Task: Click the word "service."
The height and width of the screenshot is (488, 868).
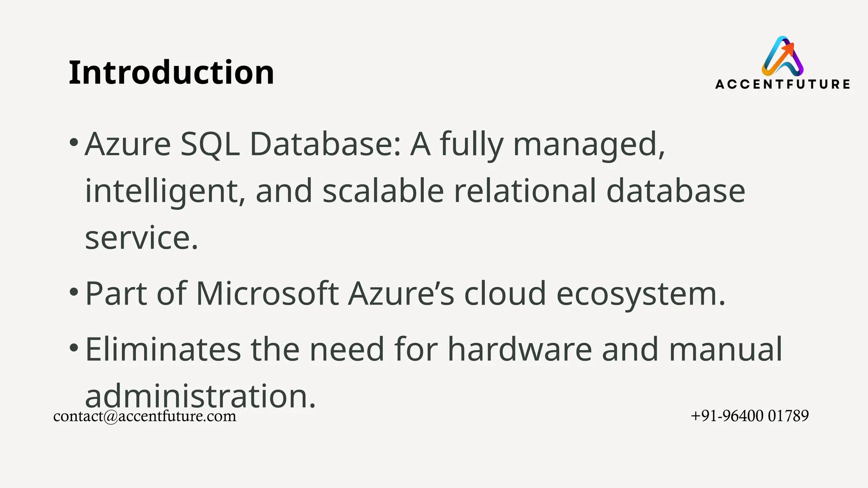Action: pos(142,238)
